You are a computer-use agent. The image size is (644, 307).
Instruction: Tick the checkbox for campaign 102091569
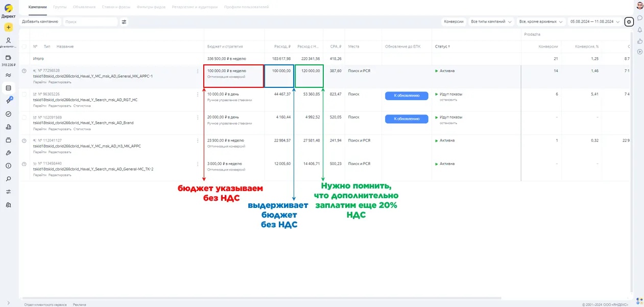coord(24,117)
